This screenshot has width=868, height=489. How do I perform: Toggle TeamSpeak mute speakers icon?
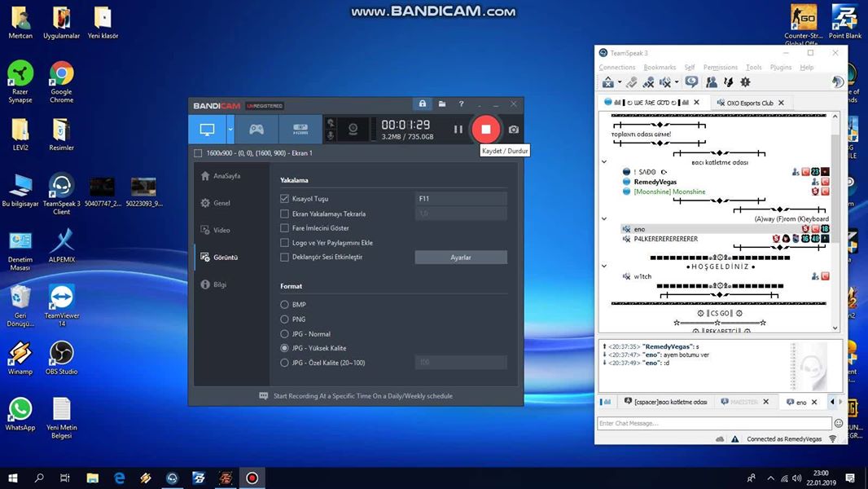click(x=664, y=82)
